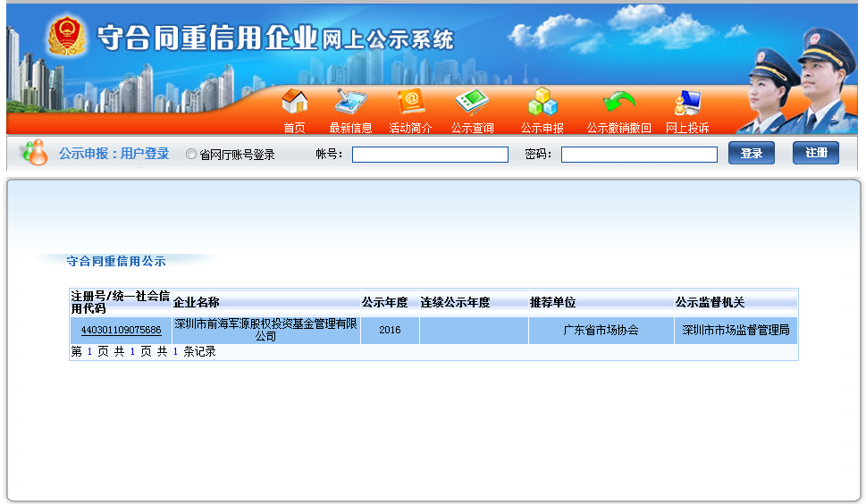Go to 活动简介 menu label

(411, 128)
